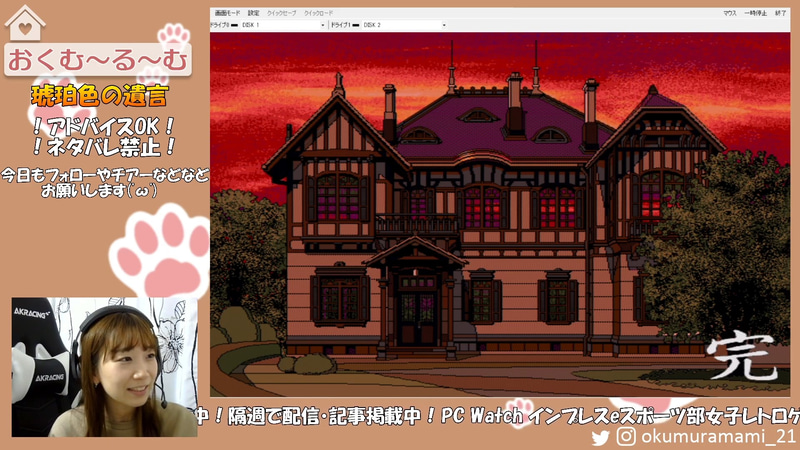Click the 今日もフォローやチアーなどなど text
The width and height of the screenshot is (800, 450).
105,176
